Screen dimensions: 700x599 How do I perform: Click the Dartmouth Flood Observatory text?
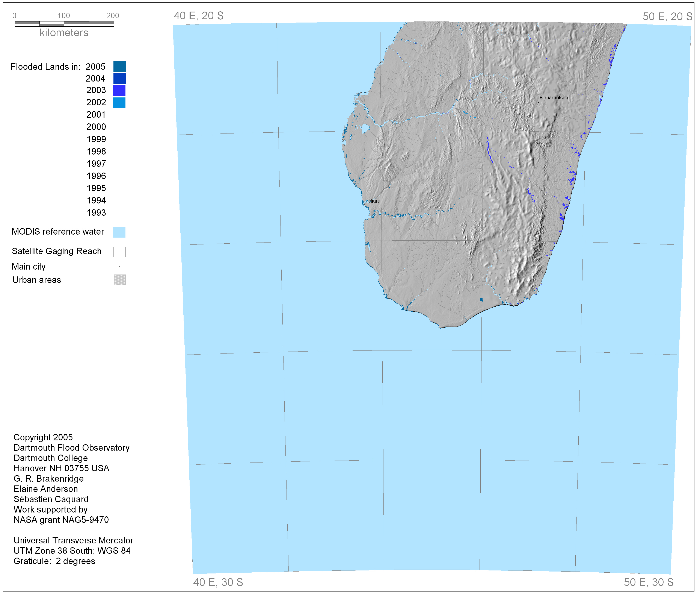(x=71, y=447)
